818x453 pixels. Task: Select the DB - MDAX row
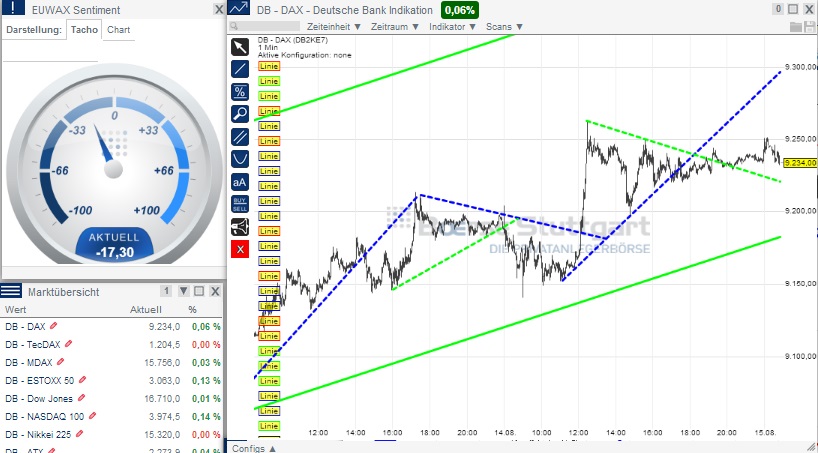coord(112,362)
